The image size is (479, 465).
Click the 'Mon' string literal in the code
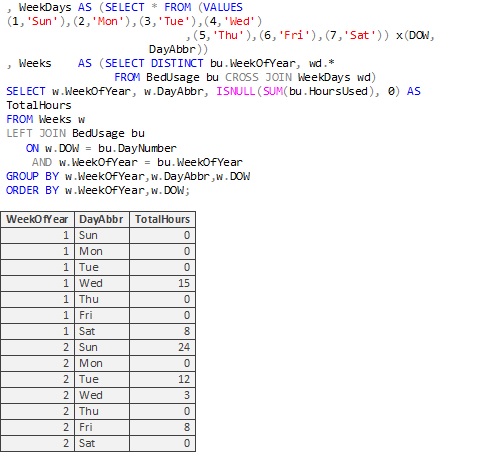click(x=108, y=21)
